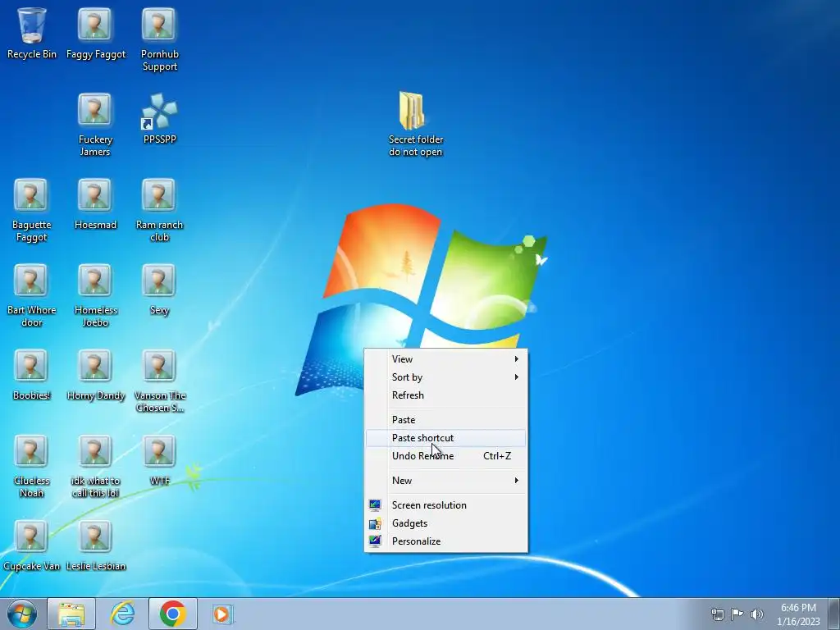Click the Show desktop button on the taskbar edge

(834, 614)
